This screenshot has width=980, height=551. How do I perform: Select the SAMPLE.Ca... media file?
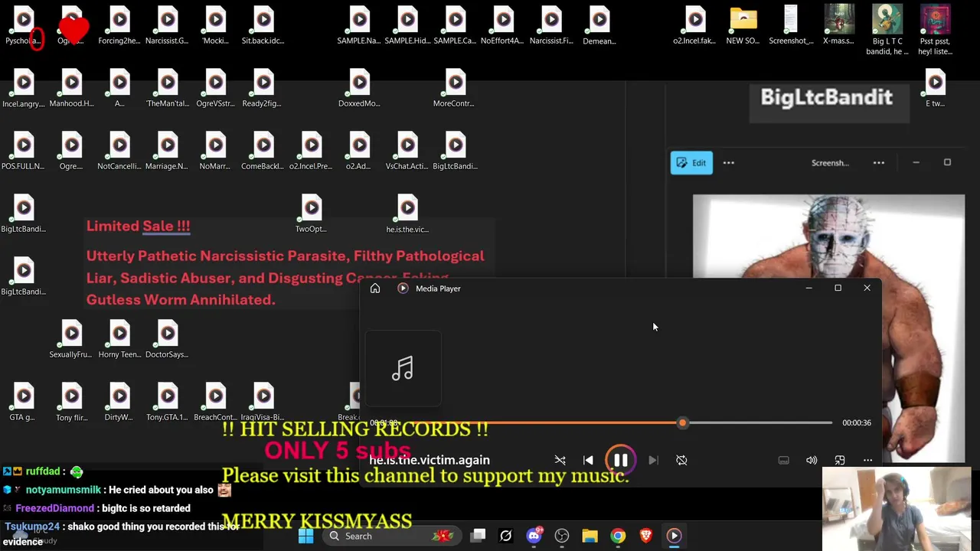tap(456, 26)
